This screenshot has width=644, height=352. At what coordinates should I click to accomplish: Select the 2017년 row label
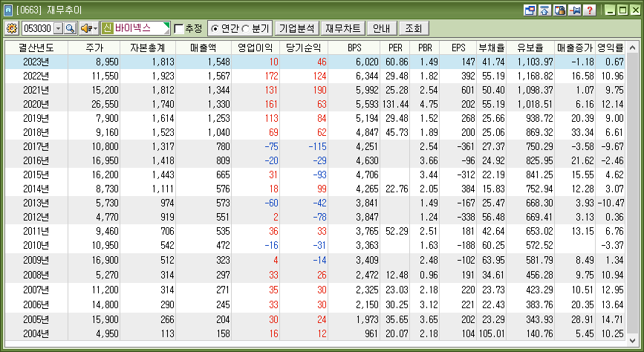pyautogui.click(x=36, y=146)
